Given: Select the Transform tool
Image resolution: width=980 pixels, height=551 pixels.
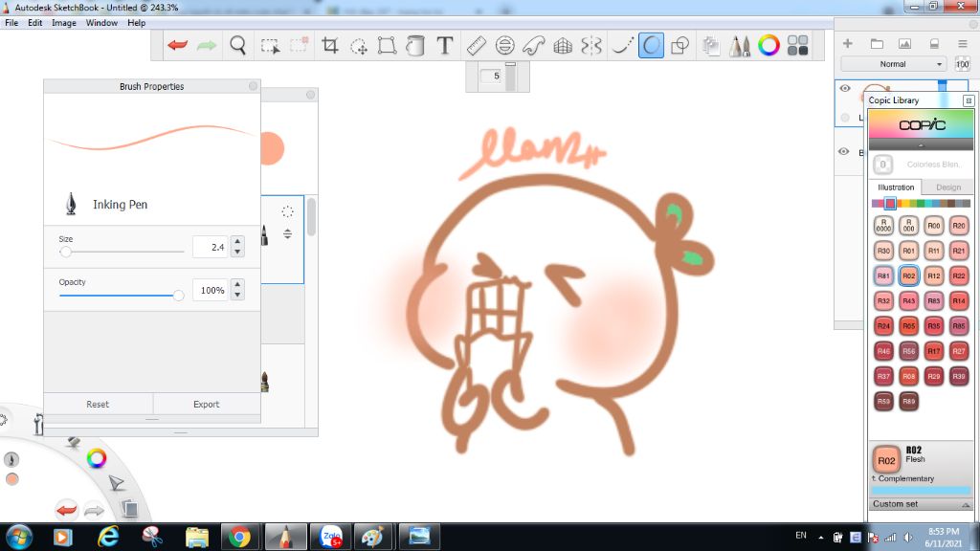Looking at the screenshot, I should (x=387, y=45).
